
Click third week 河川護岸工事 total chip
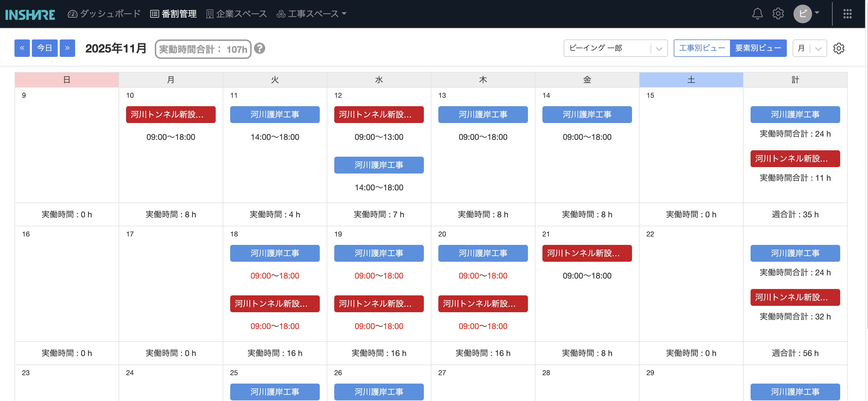(x=795, y=392)
